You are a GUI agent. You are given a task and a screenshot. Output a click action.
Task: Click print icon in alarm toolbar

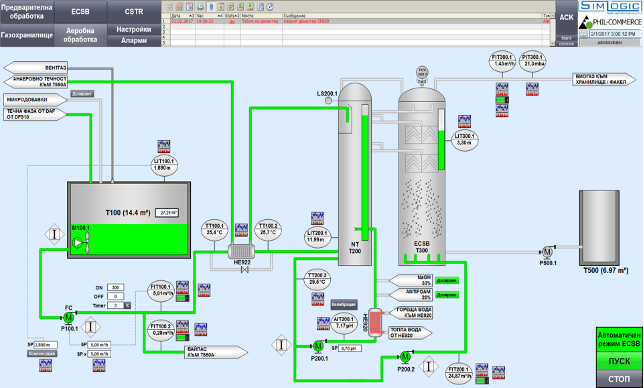click(200, 7)
